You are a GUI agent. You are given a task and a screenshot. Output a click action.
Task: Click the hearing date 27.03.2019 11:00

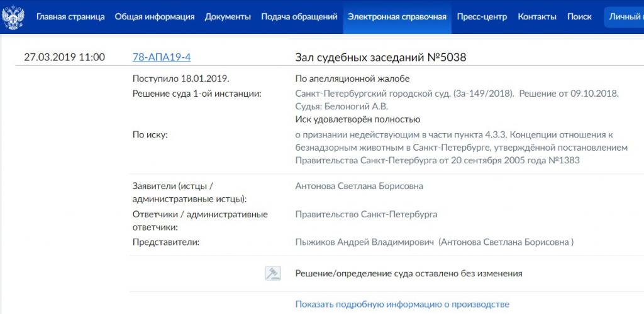click(64, 57)
